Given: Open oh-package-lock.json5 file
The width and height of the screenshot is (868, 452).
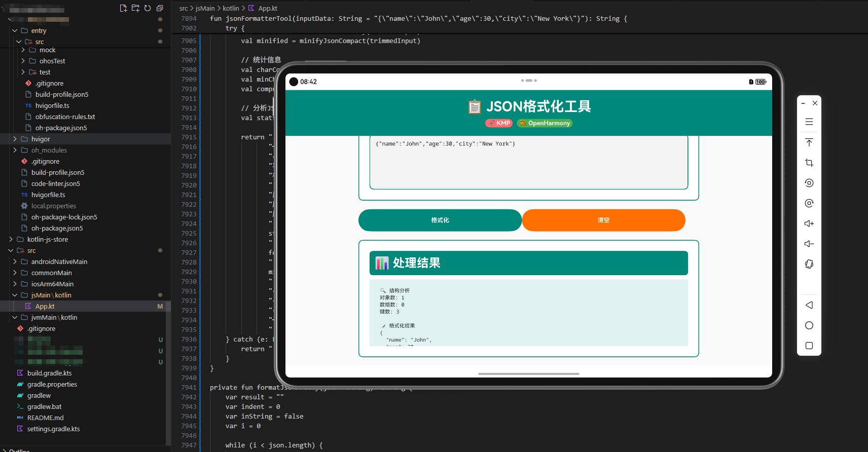Looking at the screenshot, I should [64, 217].
